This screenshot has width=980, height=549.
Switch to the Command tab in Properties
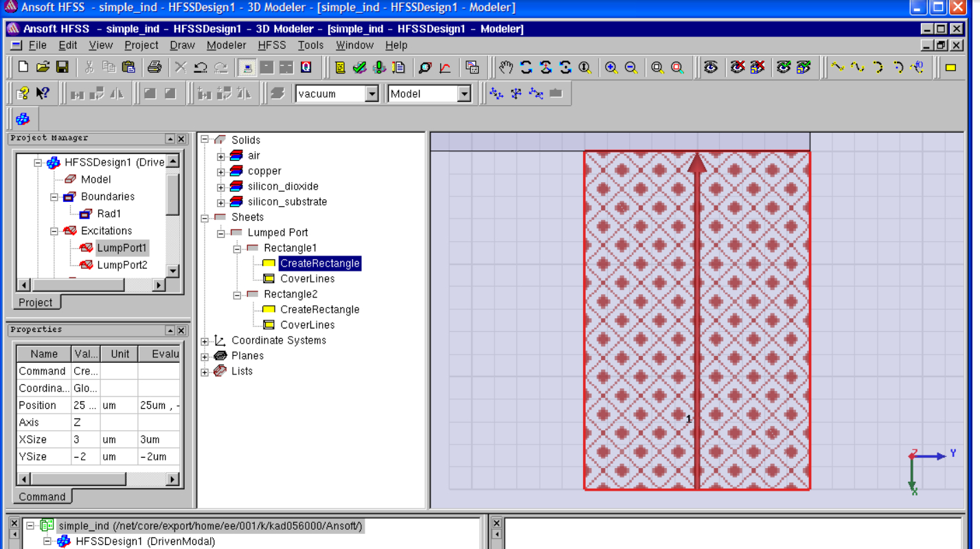[x=43, y=497]
